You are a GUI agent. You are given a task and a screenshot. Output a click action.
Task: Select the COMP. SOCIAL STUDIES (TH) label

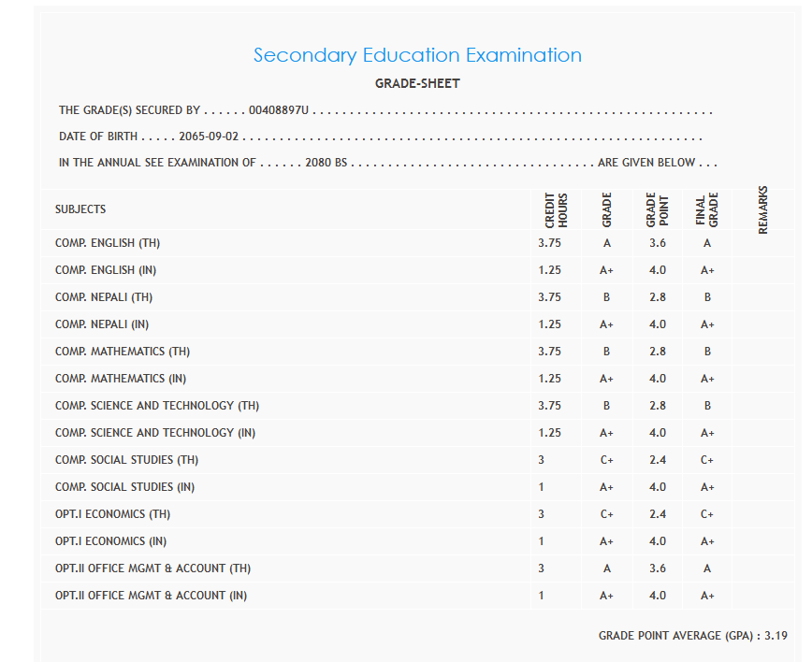click(x=127, y=460)
